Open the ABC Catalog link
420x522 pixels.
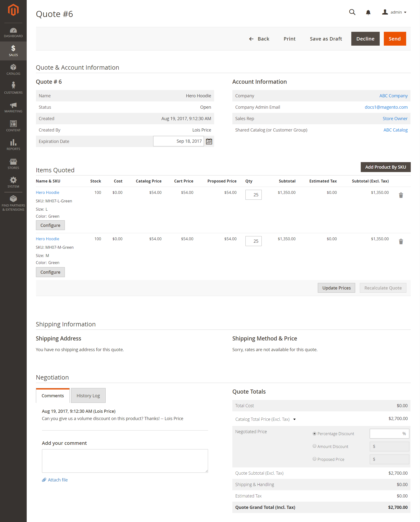pyautogui.click(x=395, y=130)
